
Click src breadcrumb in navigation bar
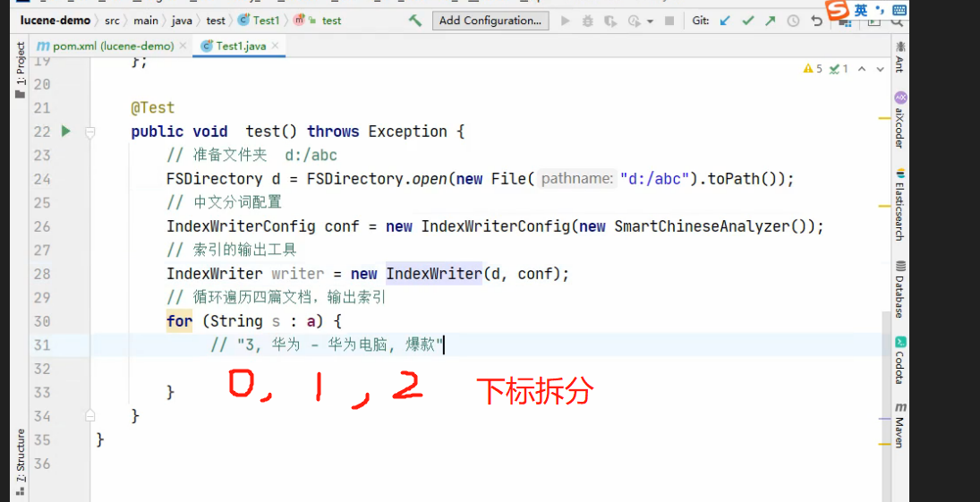click(112, 21)
